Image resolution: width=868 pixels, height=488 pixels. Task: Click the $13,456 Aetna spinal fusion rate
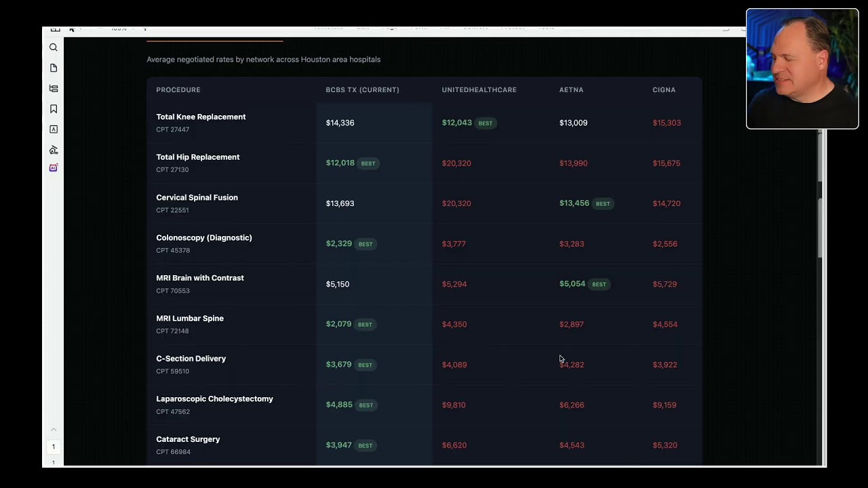click(x=574, y=203)
